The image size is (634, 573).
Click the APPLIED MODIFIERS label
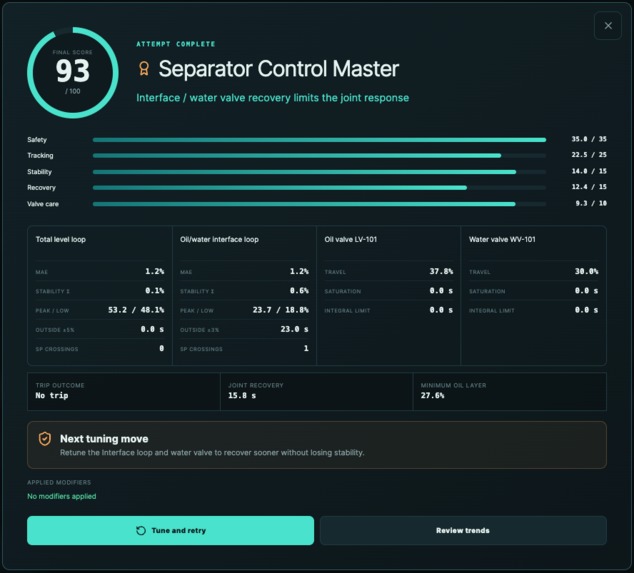pyautogui.click(x=59, y=482)
